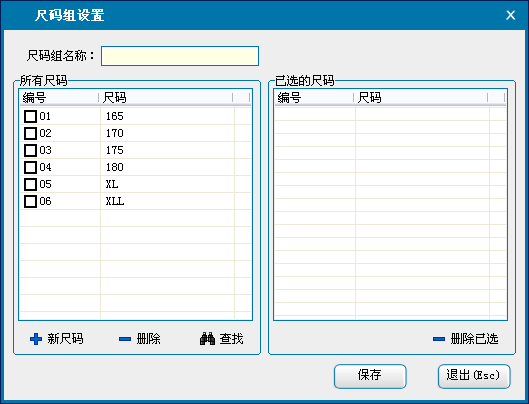Click 编号 header in 已选的尺码 list

click(314, 98)
